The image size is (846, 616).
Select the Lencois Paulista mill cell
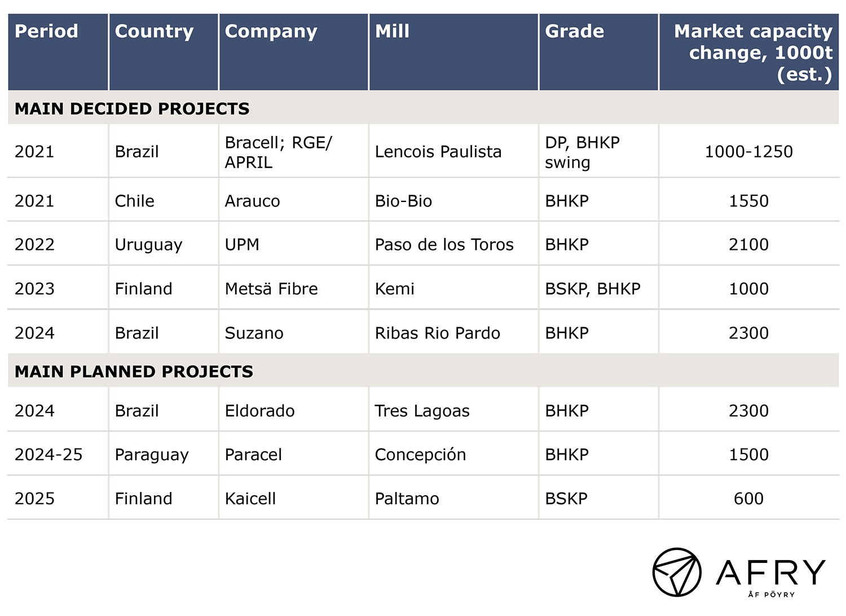[438, 152]
